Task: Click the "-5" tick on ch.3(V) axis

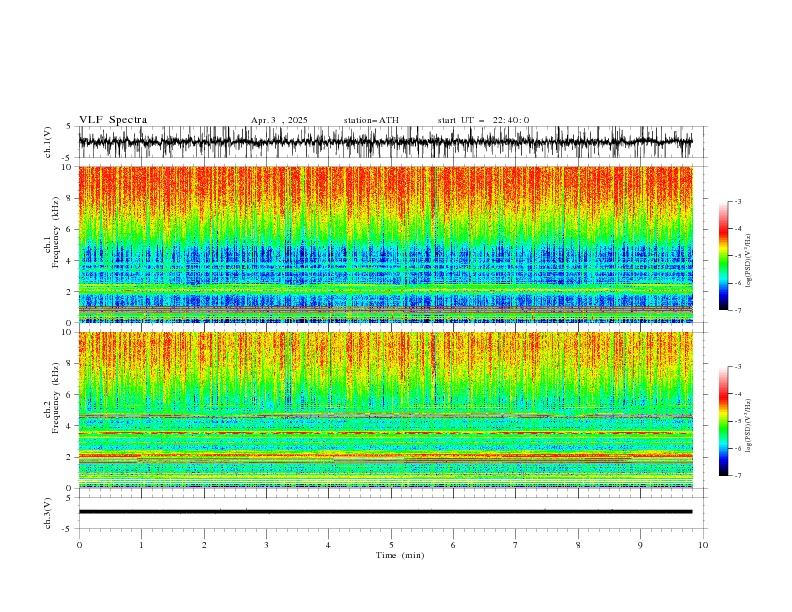Action: click(67, 529)
